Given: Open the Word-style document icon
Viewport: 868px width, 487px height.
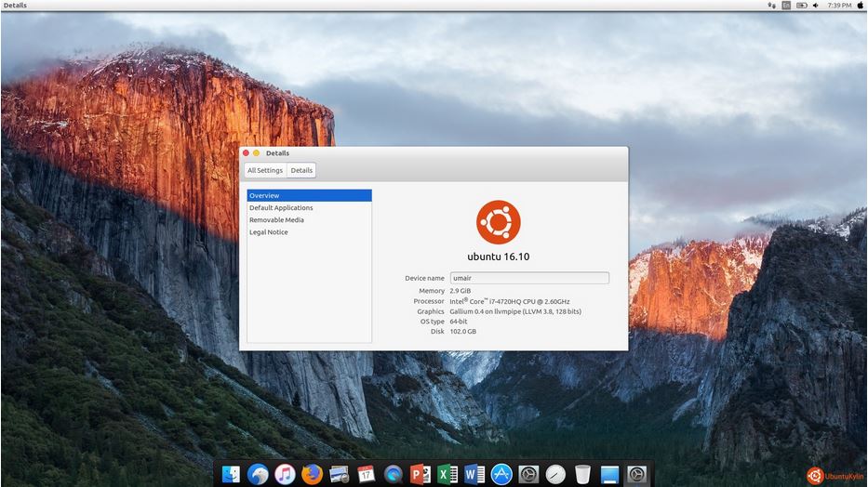Looking at the screenshot, I should tap(474, 474).
